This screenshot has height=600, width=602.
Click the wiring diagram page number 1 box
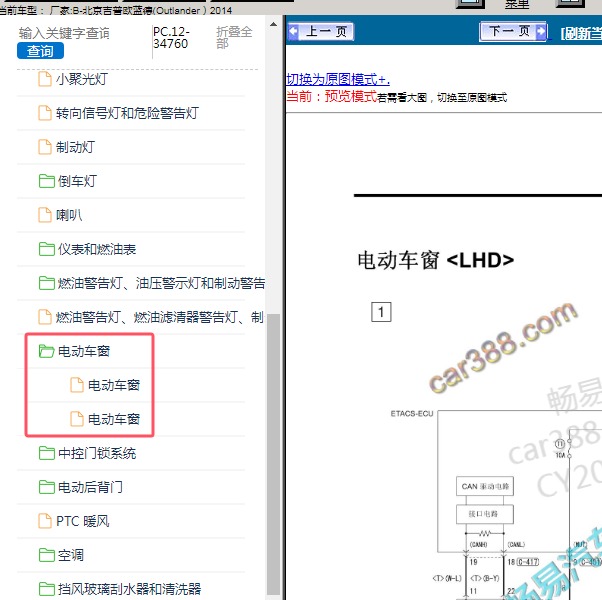[x=381, y=312]
